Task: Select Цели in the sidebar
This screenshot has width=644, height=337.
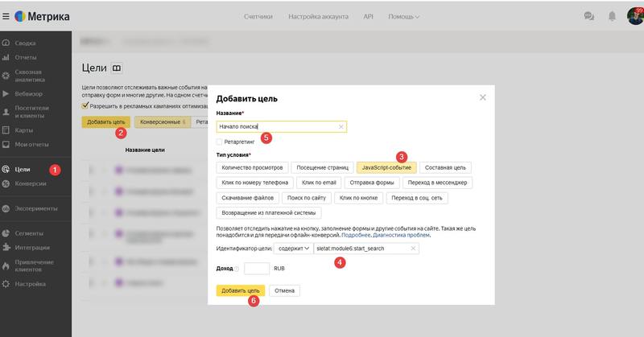Action: pos(23,169)
